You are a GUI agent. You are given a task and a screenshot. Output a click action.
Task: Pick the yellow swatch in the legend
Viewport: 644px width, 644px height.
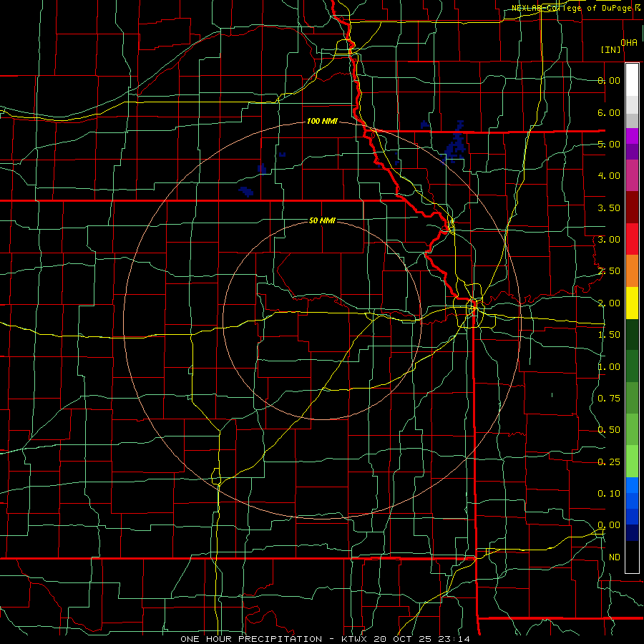tap(632, 303)
